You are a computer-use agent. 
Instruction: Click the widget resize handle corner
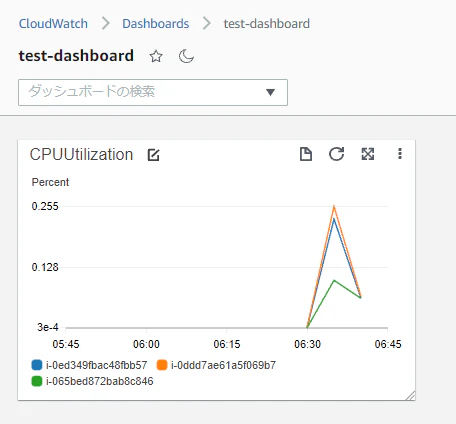pyautogui.click(x=411, y=395)
